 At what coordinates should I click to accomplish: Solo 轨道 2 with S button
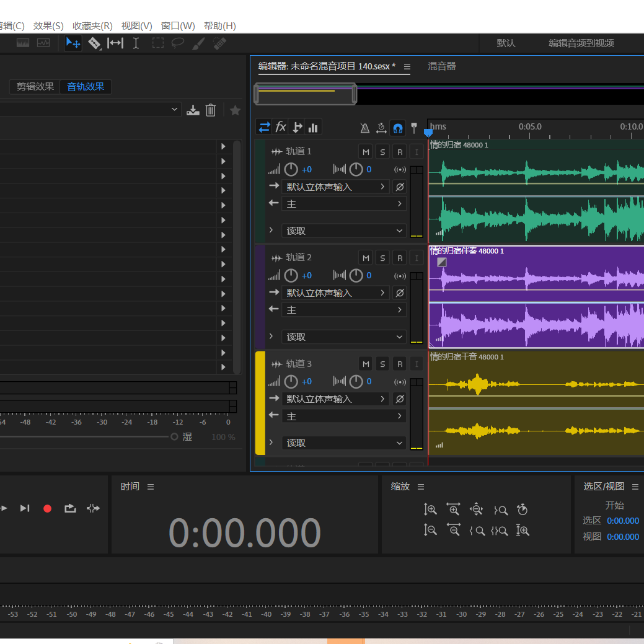click(x=383, y=258)
